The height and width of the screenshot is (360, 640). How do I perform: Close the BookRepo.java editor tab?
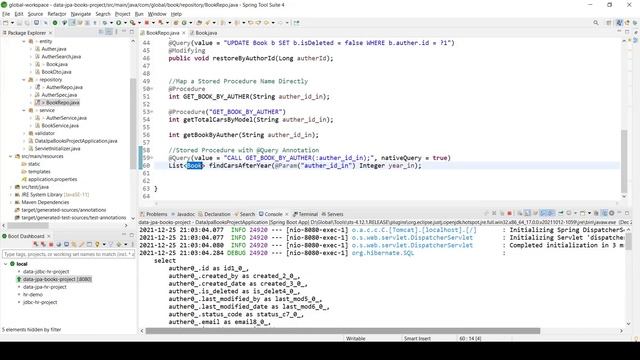184,33
